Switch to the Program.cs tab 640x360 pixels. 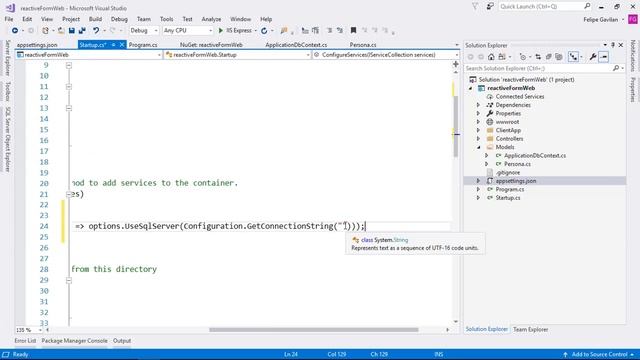point(143,45)
